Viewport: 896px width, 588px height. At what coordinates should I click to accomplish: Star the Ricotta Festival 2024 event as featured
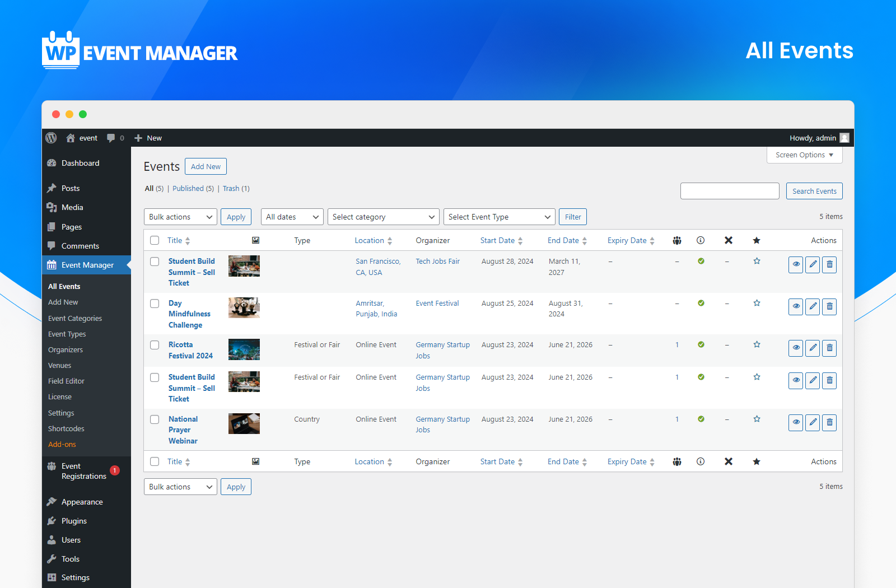pos(757,344)
